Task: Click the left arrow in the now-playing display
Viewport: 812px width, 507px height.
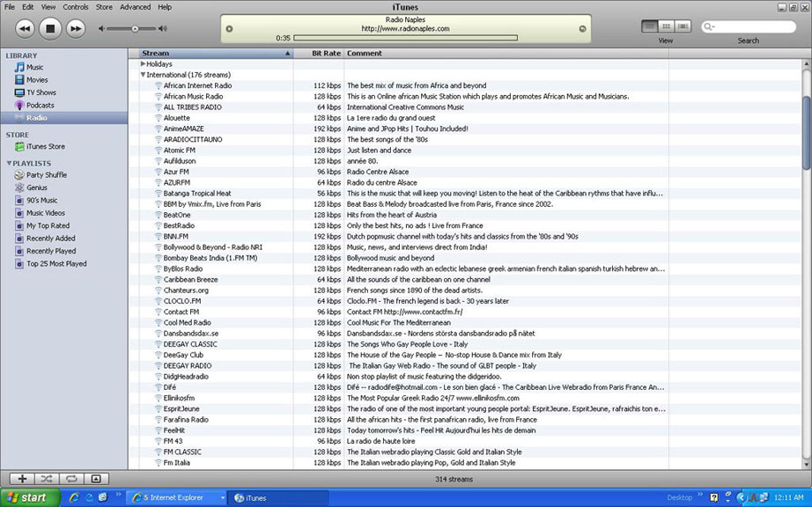Action: (229, 29)
